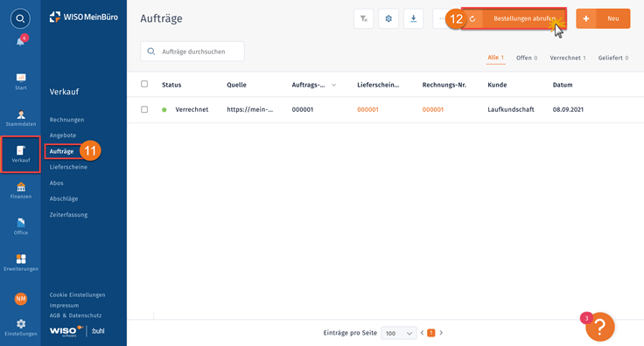Sort by Auftrags-Nr. column chevron
This screenshot has height=346, width=644.
(x=334, y=85)
